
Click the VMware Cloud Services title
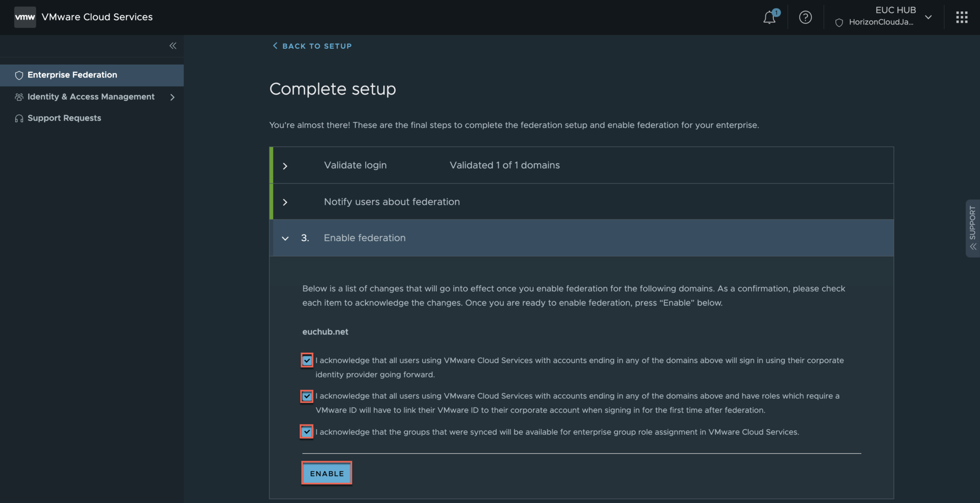pyautogui.click(x=97, y=17)
